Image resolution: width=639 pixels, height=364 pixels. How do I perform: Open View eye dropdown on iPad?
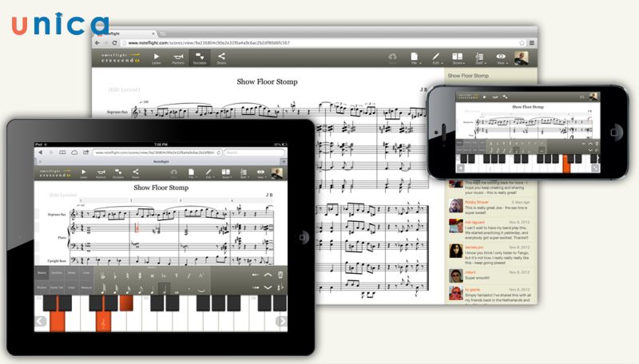(x=260, y=173)
